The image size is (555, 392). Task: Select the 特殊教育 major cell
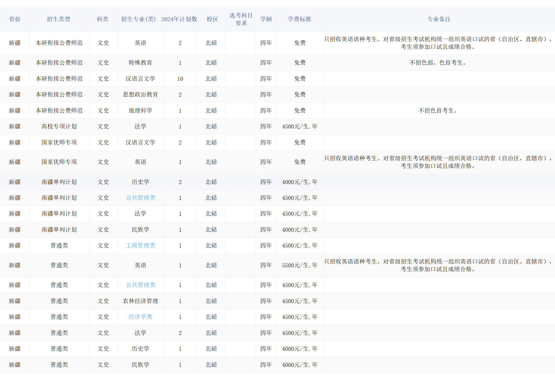click(x=140, y=63)
